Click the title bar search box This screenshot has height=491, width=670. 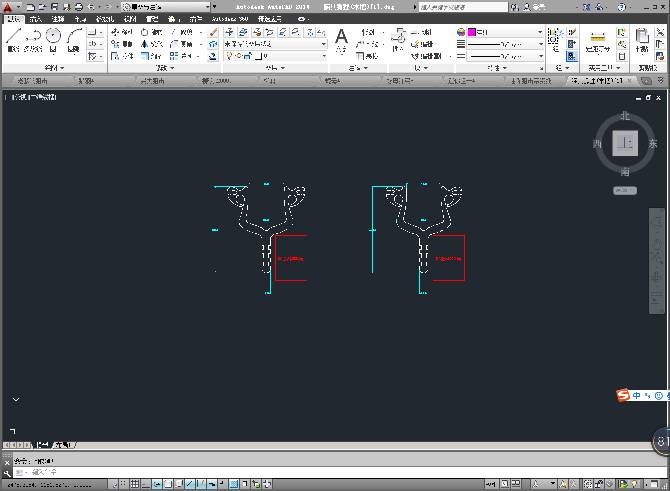click(x=463, y=7)
